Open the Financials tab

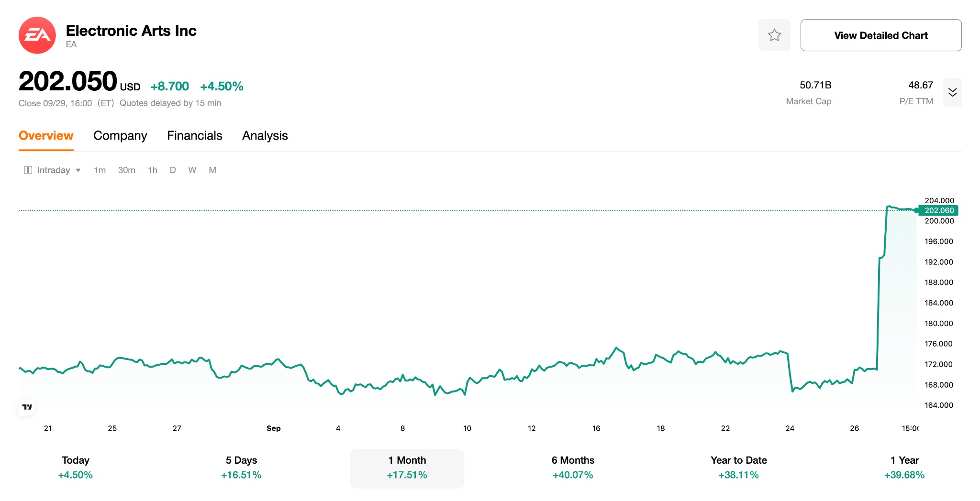click(x=195, y=136)
